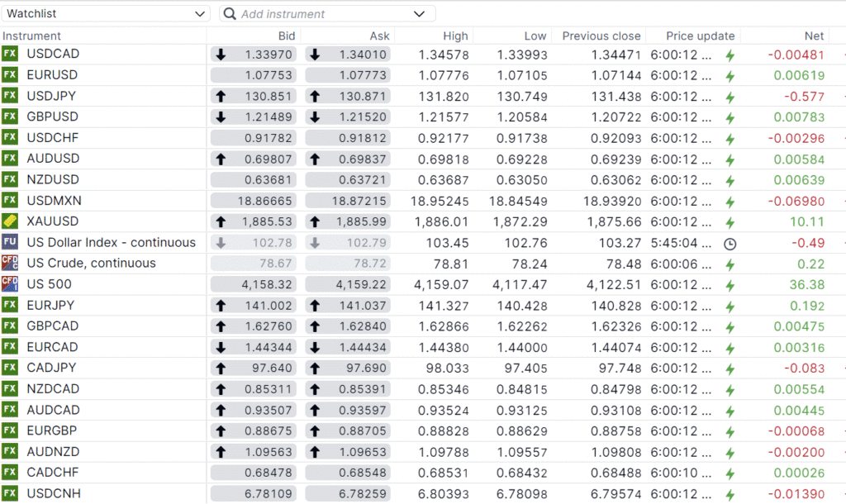The width and height of the screenshot is (846, 504).
Task: Click the FU icon for US Dollar Index
Action: pyautogui.click(x=10, y=242)
